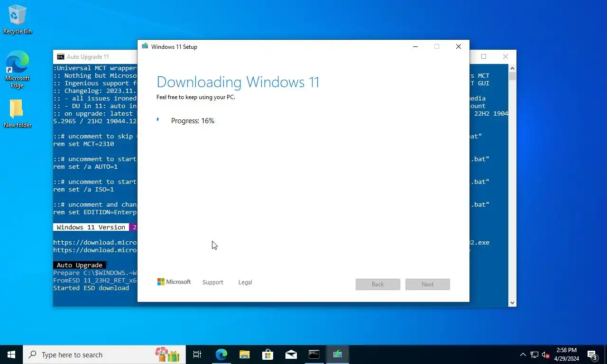Launch Microsoft Edge from the taskbar
This screenshot has height=364, width=607.
pos(221,355)
